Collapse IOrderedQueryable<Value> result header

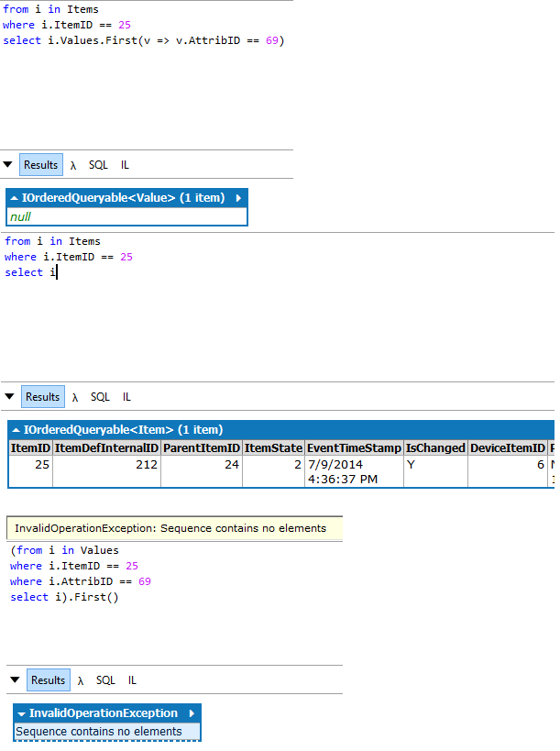tap(14, 198)
